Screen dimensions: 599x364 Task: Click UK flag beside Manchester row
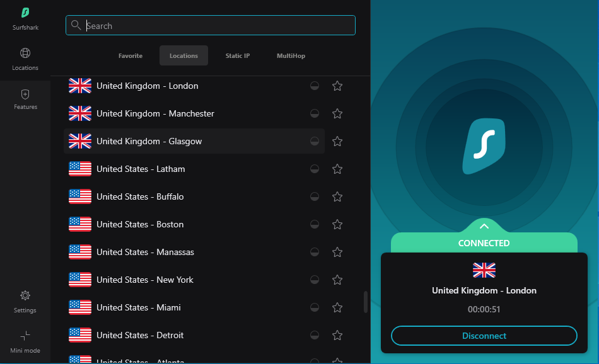coord(80,114)
